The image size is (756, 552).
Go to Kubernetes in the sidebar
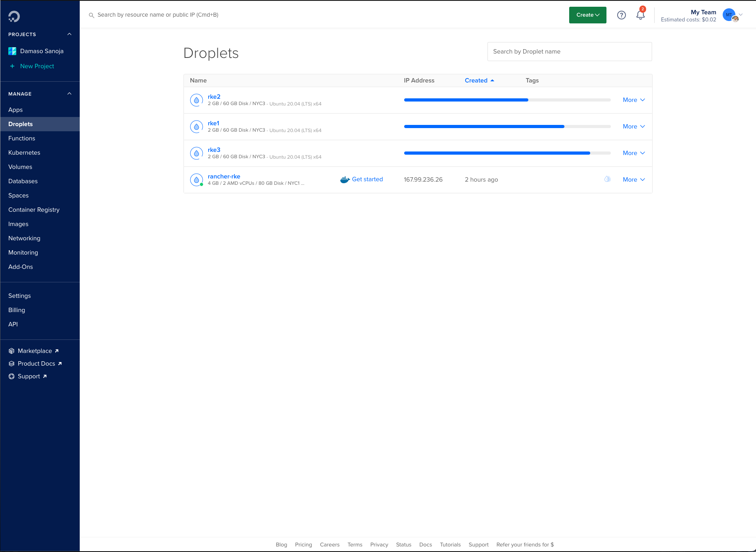coord(24,153)
